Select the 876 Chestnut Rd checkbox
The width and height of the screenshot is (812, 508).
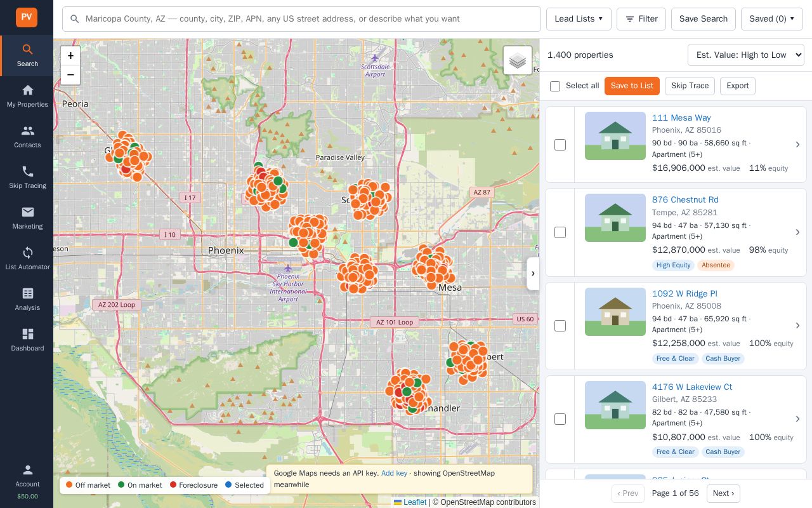pyautogui.click(x=560, y=232)
